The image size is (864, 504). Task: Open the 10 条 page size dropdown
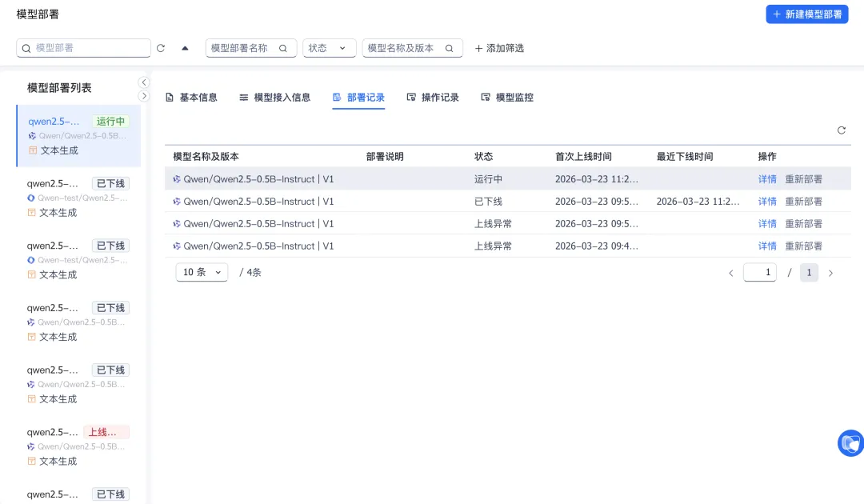[202, 272]
